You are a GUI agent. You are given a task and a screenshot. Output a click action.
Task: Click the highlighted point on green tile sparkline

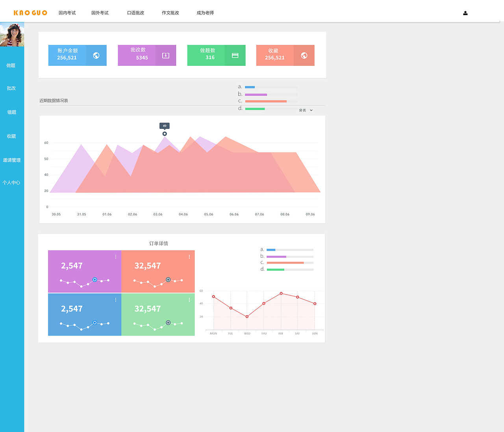[x=168, y=322]
